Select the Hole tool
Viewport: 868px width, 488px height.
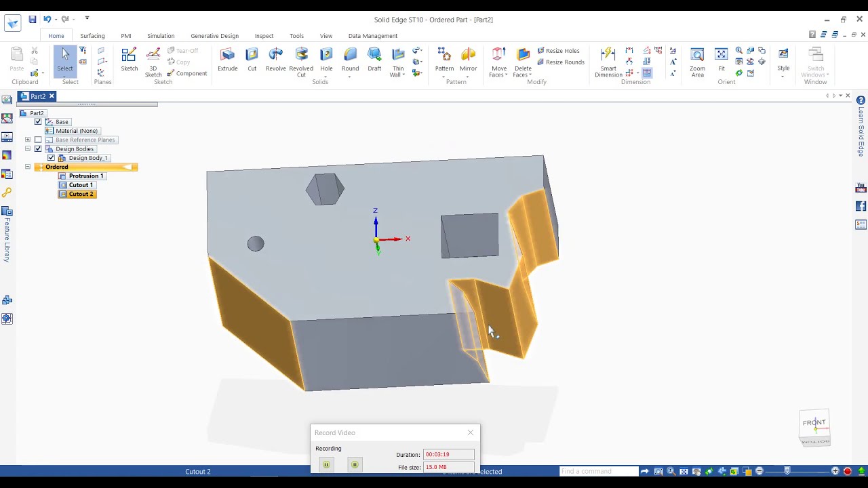tap(326, 60)
